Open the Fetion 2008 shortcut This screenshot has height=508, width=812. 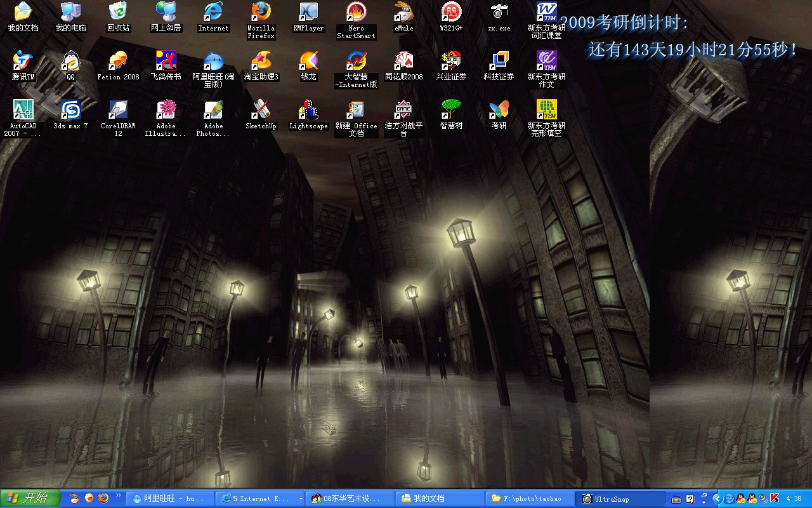click(x=118, y=61)
